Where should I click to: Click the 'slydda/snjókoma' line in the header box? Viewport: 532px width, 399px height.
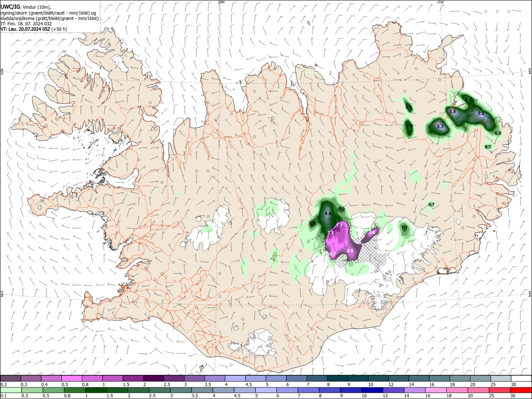49,18
